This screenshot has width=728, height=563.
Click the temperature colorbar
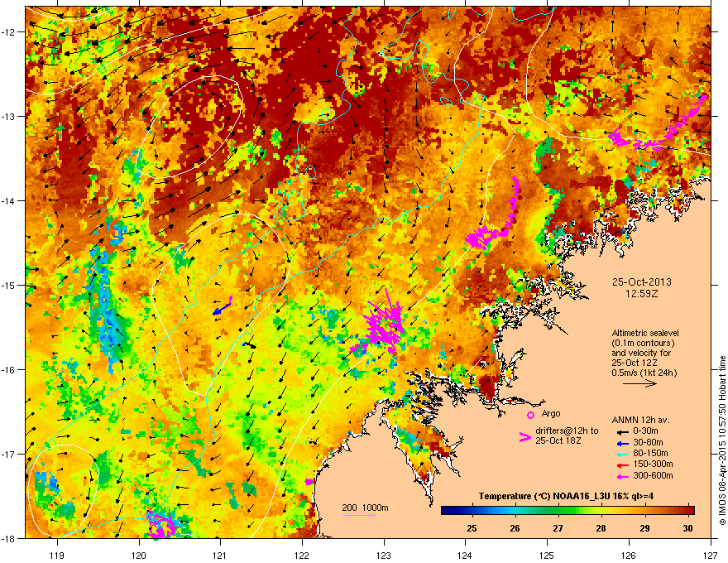pyautogui.click(x=568, y=511)
